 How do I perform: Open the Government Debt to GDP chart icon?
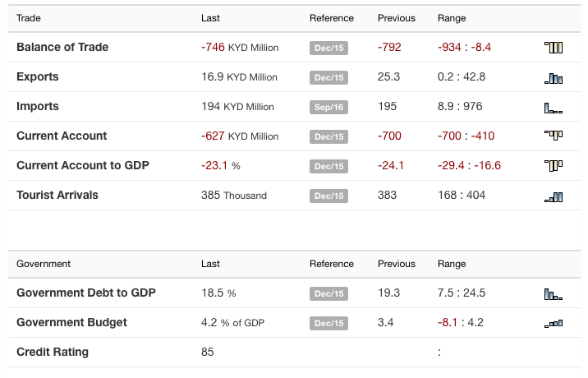[x=554, y=293]
